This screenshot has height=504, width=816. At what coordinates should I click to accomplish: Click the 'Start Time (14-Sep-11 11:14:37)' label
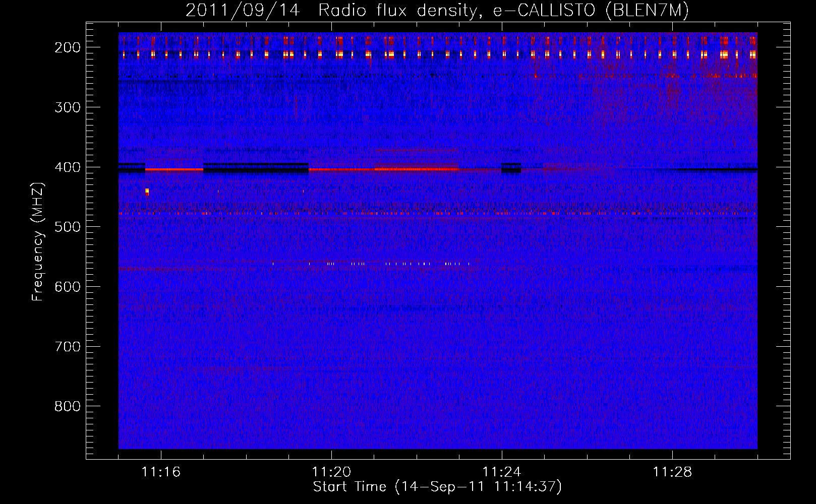coord(437,487)
